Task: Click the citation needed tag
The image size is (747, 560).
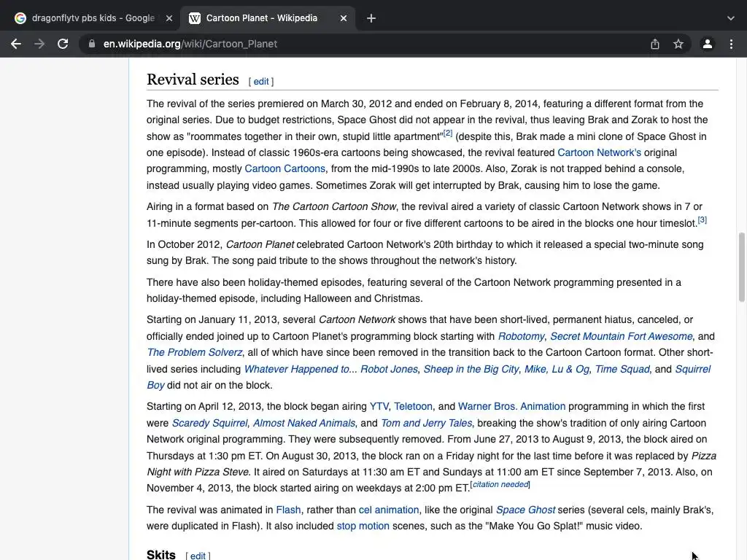Action: (x=500, y=484)
